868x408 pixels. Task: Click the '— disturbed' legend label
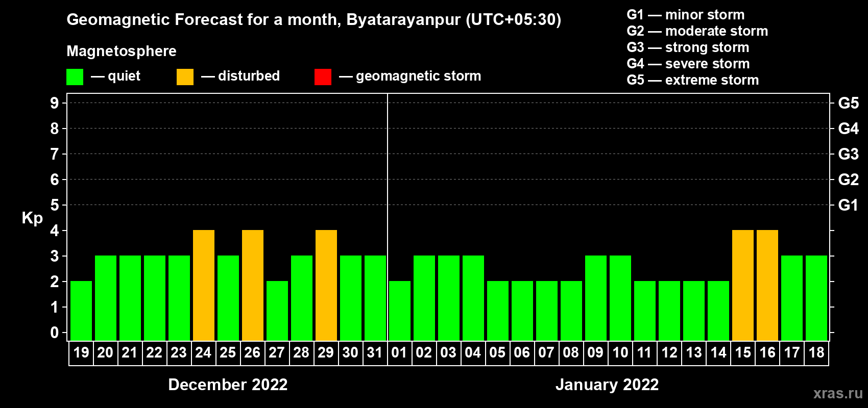click(240, 76)
